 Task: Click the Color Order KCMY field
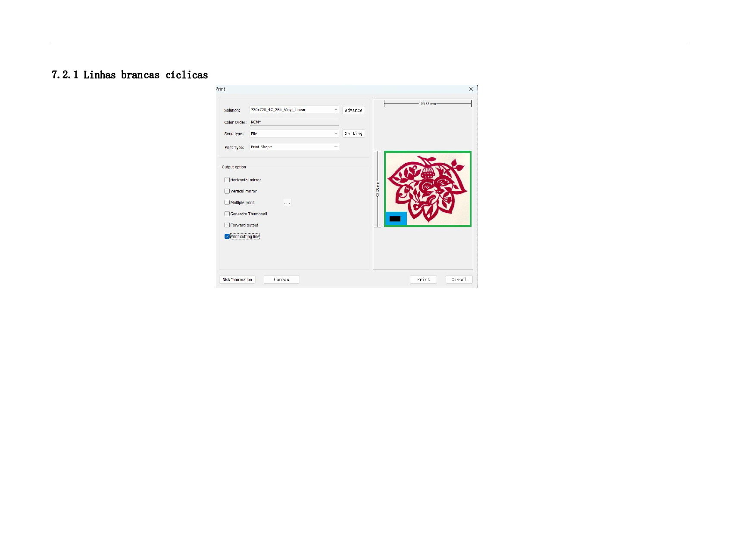click(294, 122)
